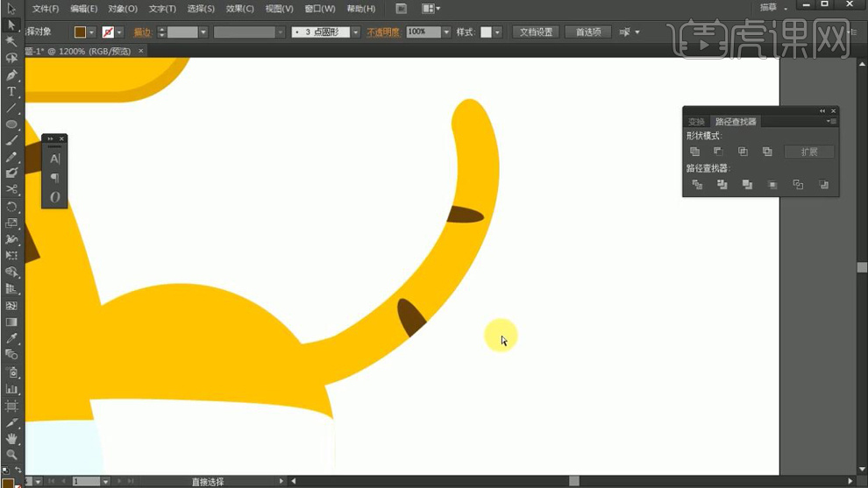Open the 样式 style dropdown arrow
This screenshot has height=488, width=868.
(x=498, y=32)
